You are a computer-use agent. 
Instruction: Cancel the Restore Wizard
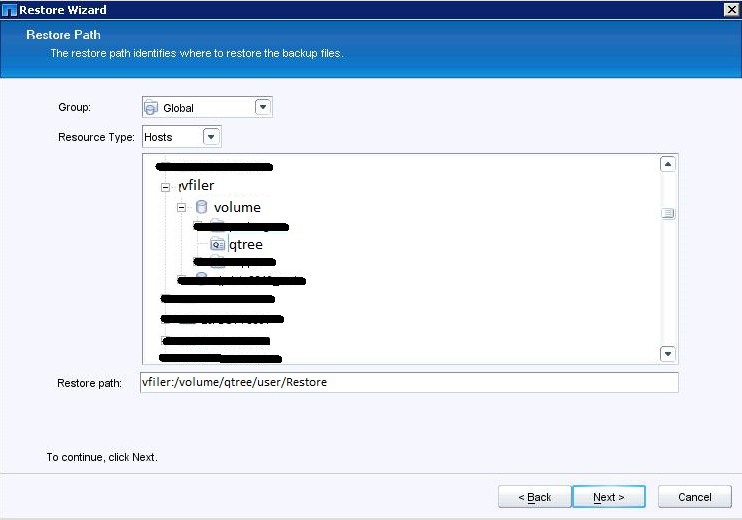coord(695,497)
